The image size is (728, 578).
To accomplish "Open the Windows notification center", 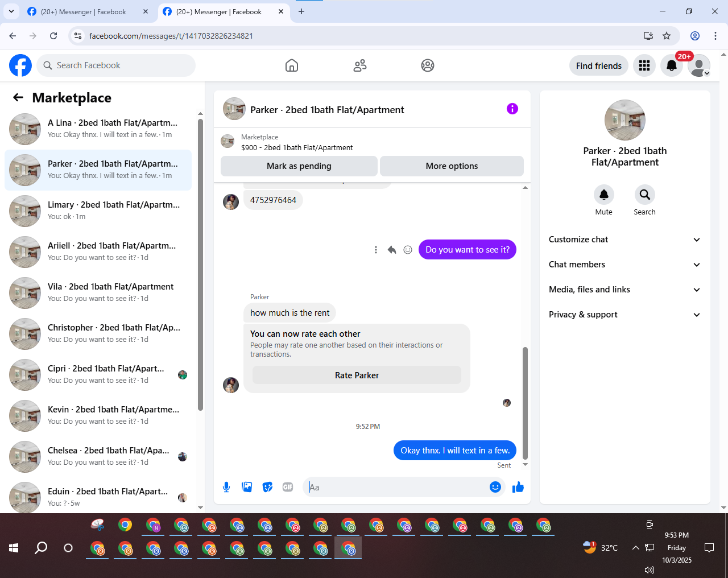I will tap(709, 548).
